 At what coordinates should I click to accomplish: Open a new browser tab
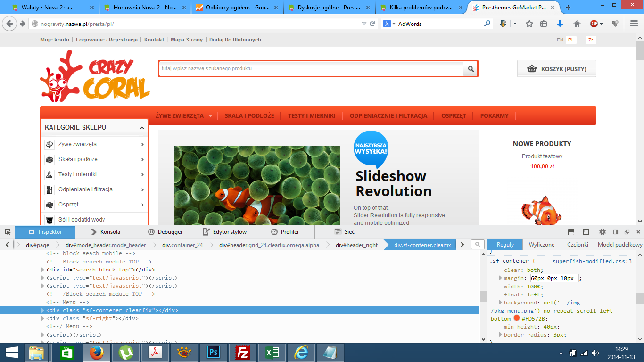click(568, 8)
